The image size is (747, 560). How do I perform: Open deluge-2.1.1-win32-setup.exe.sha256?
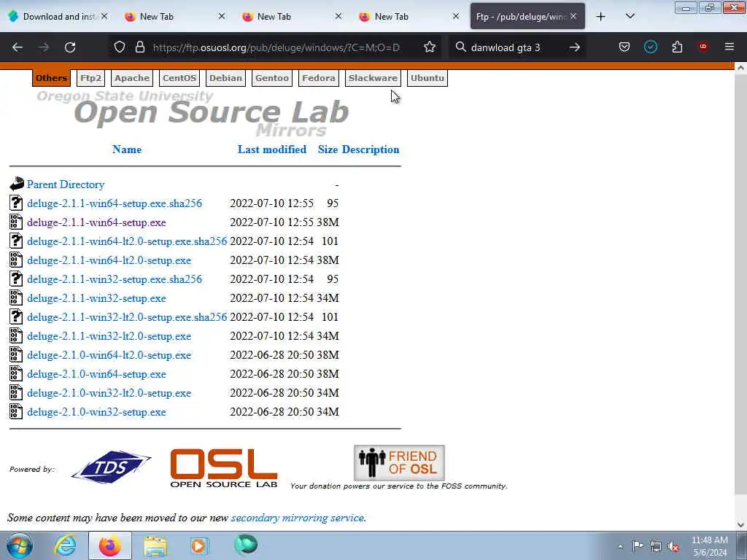[x=115, y=279]
